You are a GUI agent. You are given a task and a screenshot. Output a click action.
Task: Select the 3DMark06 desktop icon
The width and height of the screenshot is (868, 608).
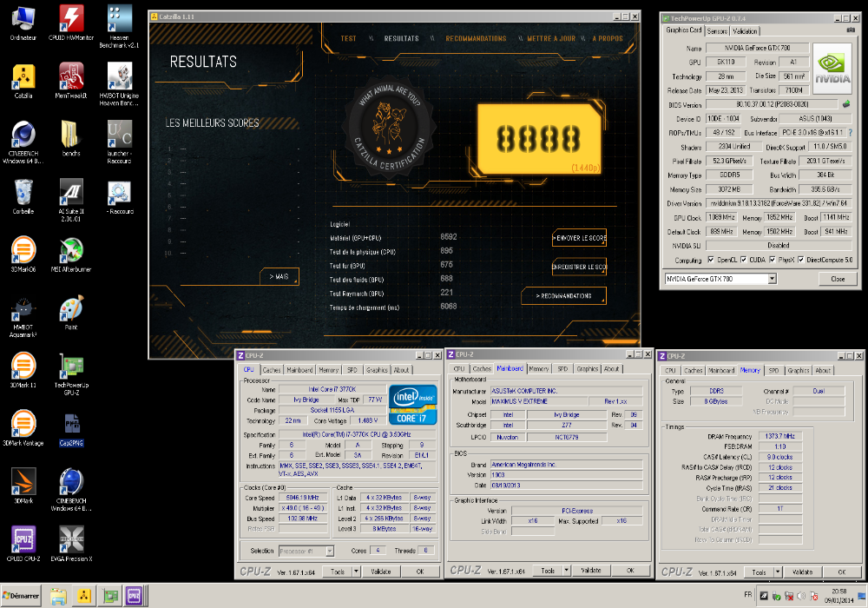tap(23, 254)
